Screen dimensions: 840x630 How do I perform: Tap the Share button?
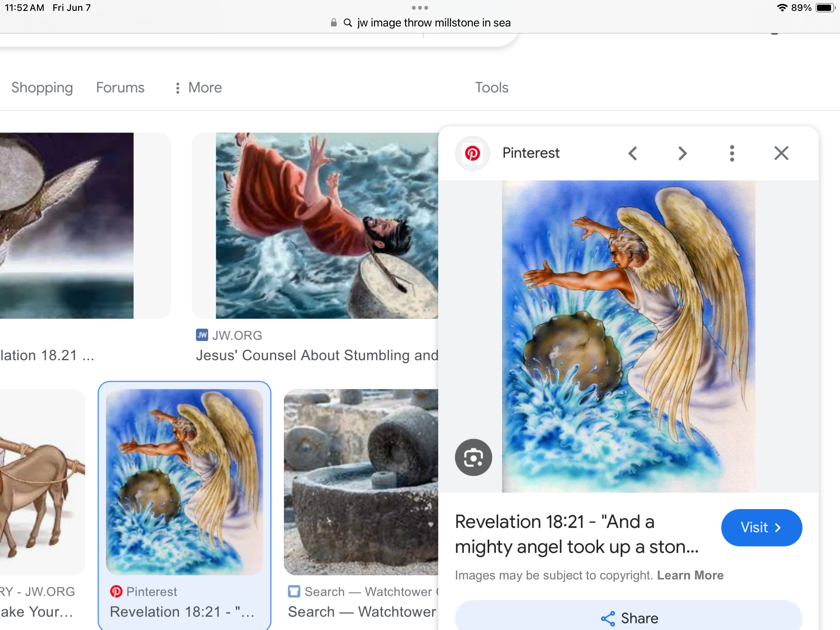click(x=628, y=618)
